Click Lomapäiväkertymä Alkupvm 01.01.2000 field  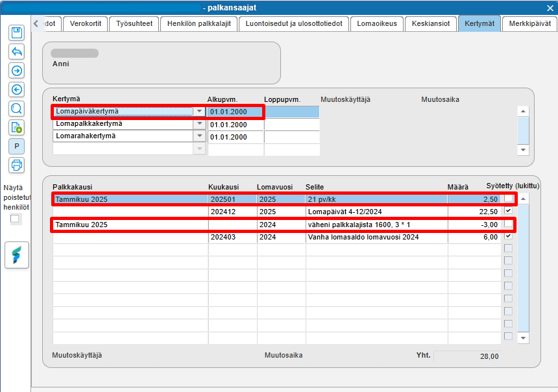click(x=236, y=112)
